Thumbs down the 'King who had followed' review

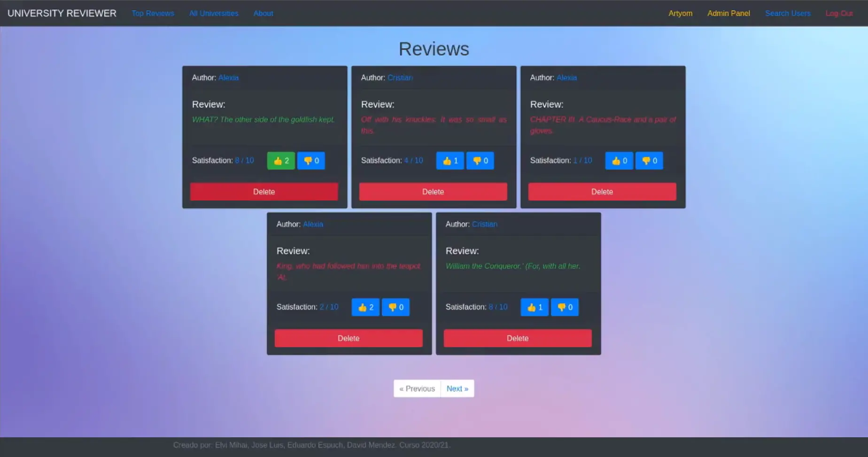[x=395, y=307]
